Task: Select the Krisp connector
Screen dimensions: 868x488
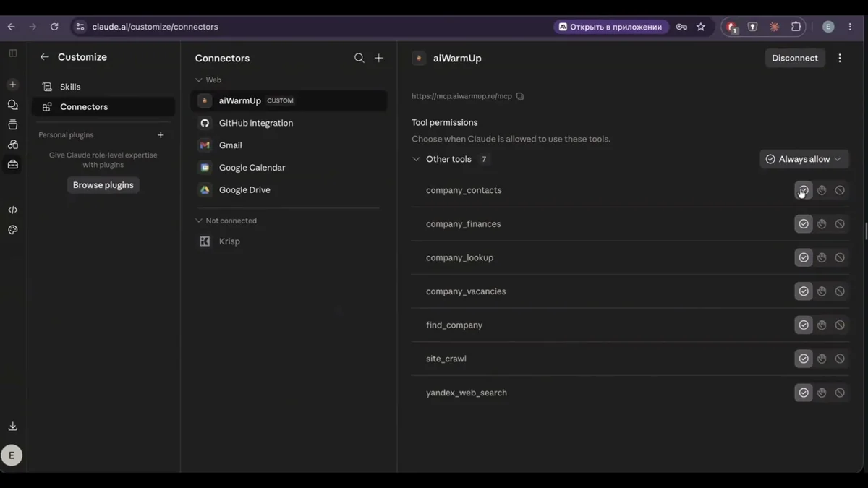Action: point(289,241)
